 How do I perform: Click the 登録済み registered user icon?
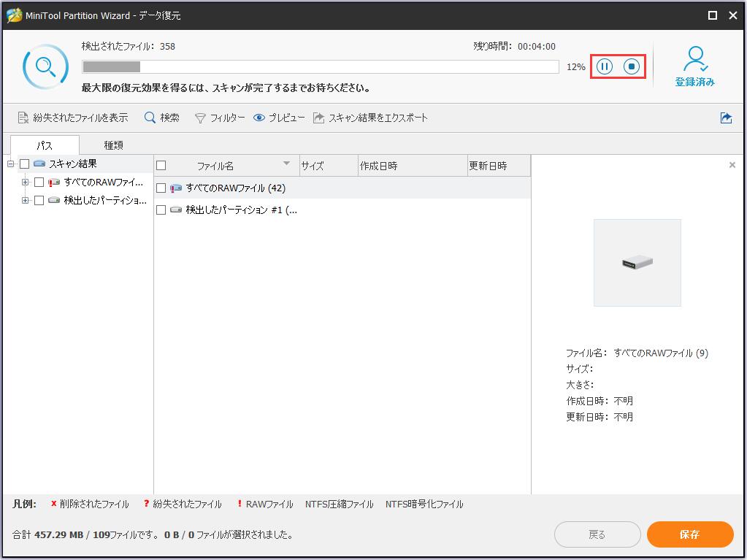pos(695,66)
